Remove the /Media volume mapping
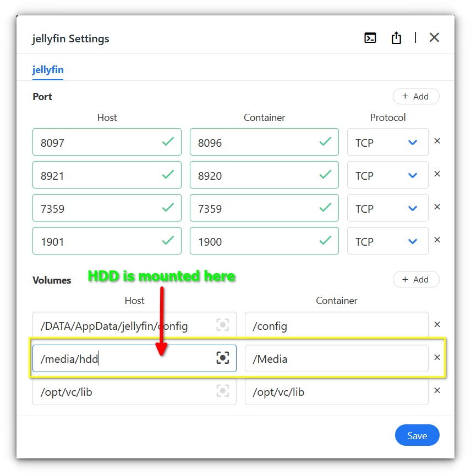The width and height of the screenshot is (471, 476). click(x=437, y=358)
